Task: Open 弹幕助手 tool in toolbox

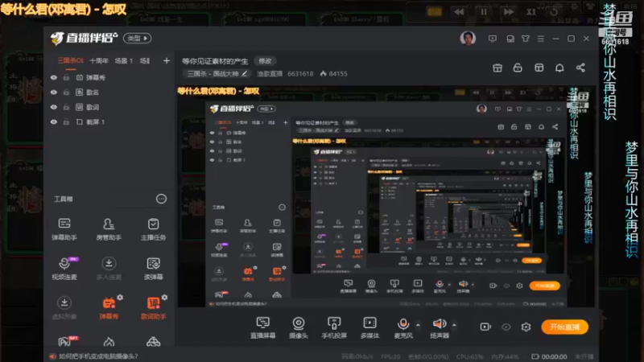Action: (64, 228)
